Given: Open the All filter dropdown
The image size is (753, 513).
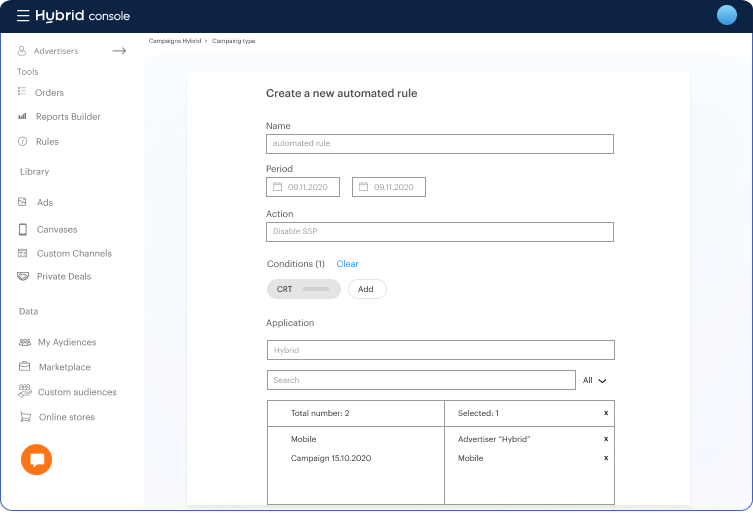Looking at the screenshot, I should click(595, 380).
